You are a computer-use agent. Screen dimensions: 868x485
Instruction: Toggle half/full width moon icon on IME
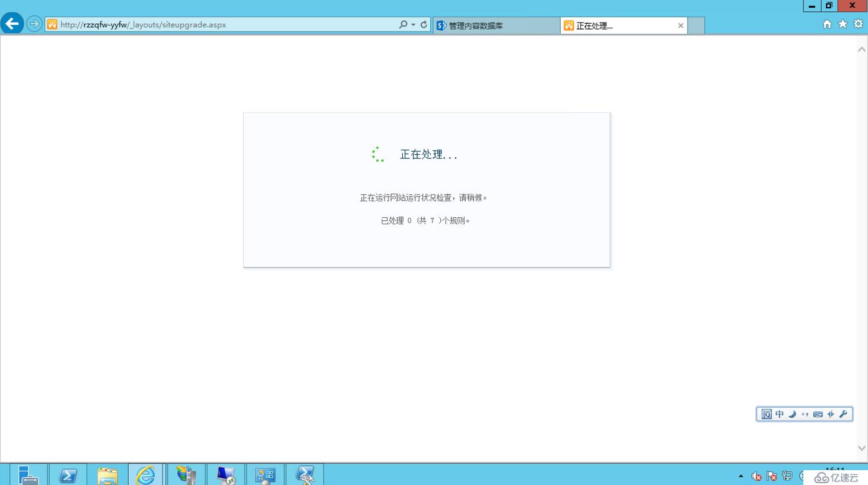[792, 414]
